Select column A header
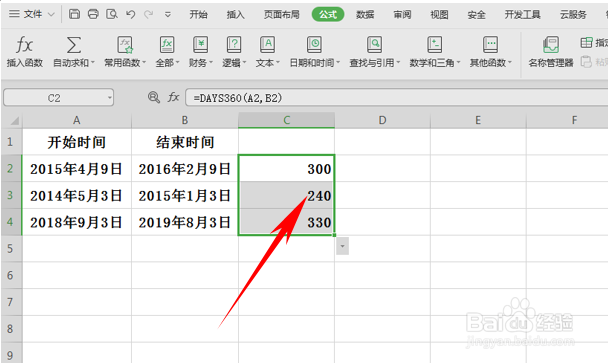Image resolution: width=608 pixels, height=363 pixels. (77, 121)
